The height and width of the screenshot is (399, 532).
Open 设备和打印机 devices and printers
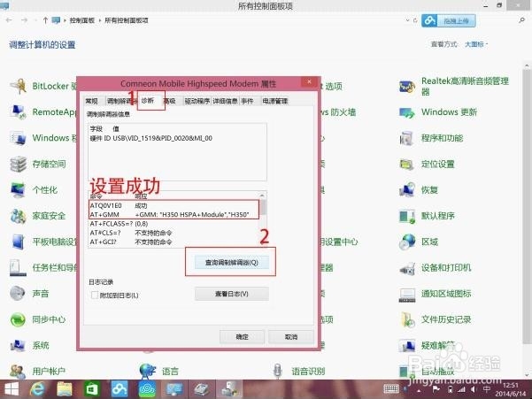click(436, 267)
